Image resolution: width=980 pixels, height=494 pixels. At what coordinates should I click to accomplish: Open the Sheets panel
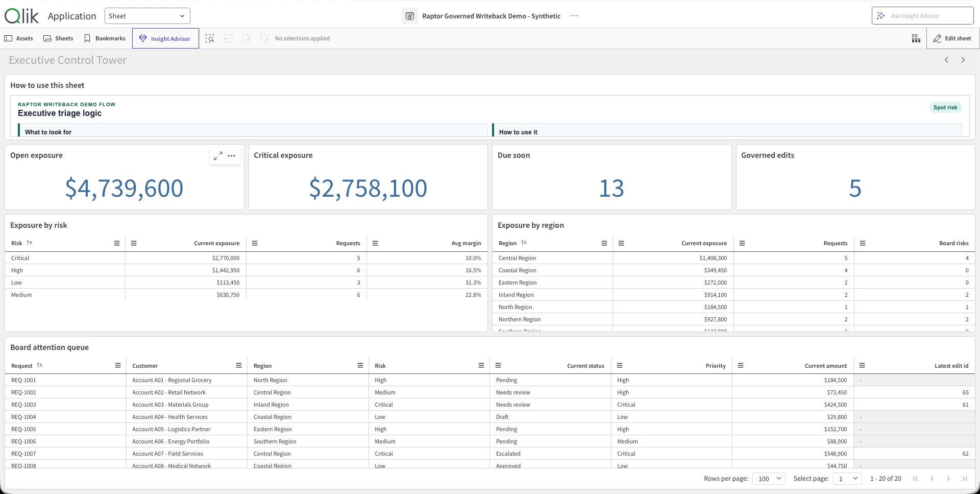click(x=58, y=38)
